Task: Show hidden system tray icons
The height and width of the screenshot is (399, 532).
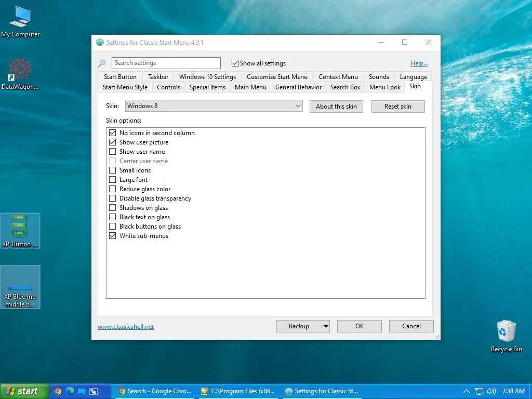Action: (467, 391)
